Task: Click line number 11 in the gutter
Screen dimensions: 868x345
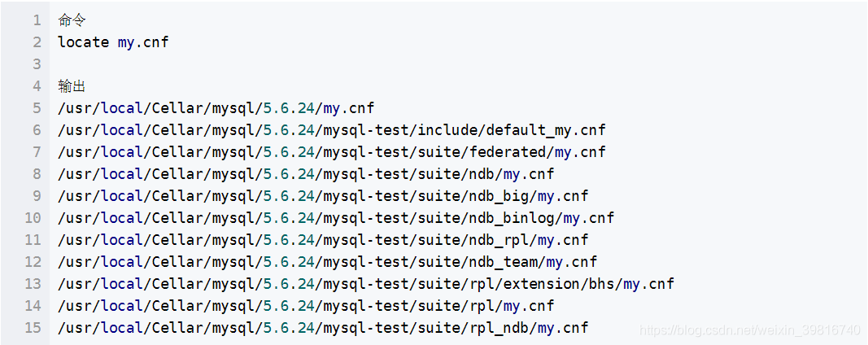Action: (33, 240)
